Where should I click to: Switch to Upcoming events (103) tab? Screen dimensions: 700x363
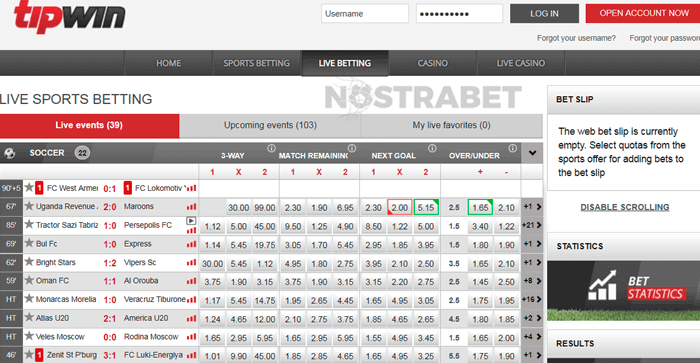coord(270,125)
